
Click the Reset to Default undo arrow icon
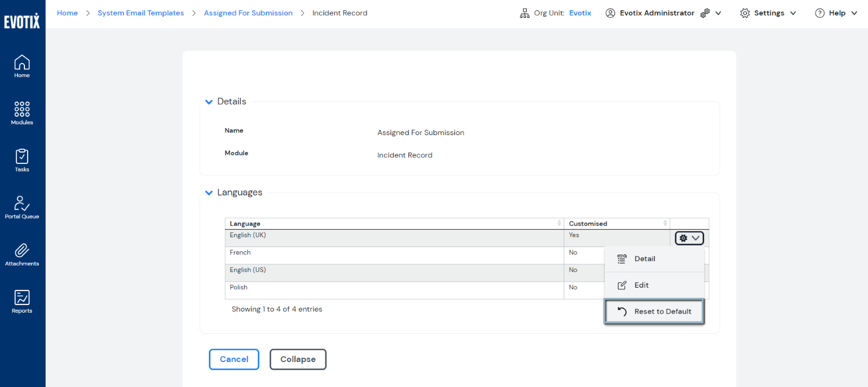click(x=622, y=312)
